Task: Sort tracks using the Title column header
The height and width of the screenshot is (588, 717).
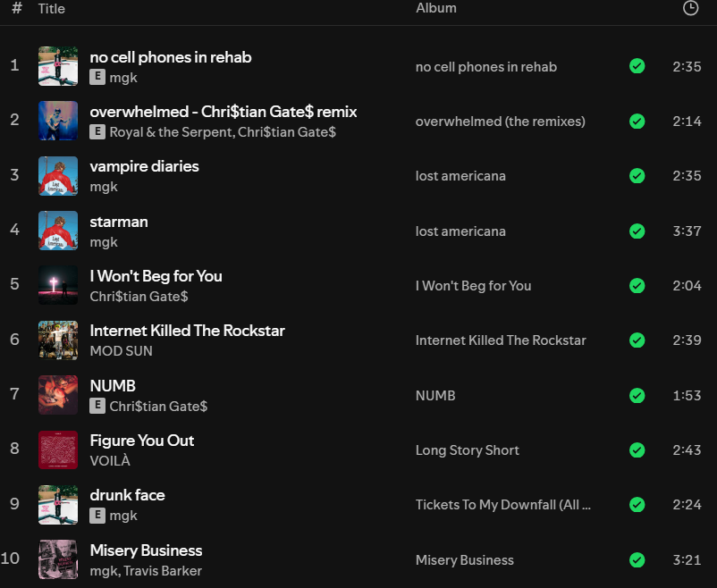Action: coord(50,8)
